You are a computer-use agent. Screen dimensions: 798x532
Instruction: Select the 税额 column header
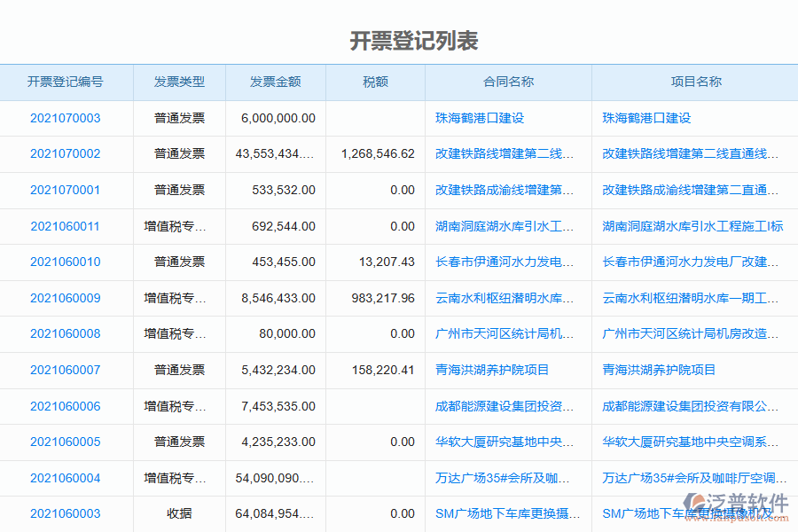click(373, 82)
